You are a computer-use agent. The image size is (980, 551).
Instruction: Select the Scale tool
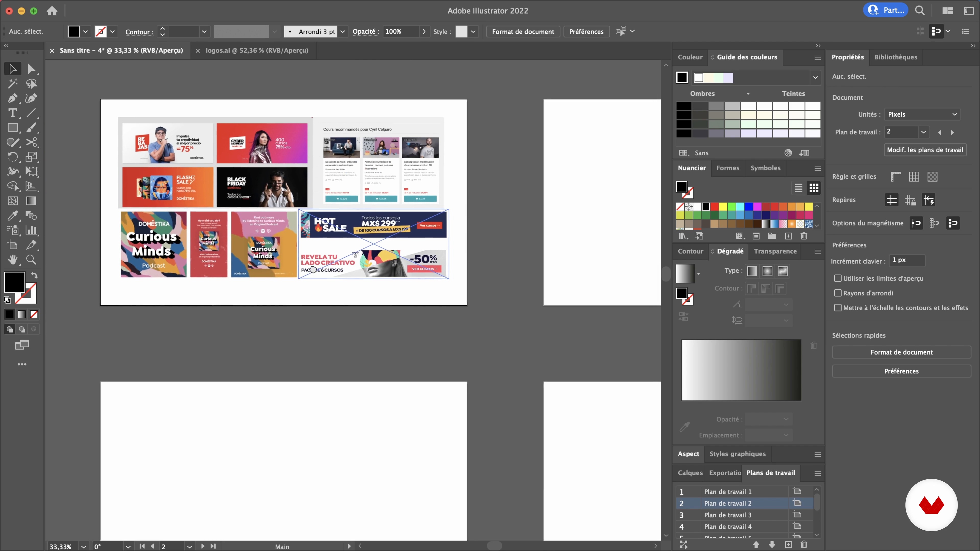pyautogui.click(x=31, y=157)
